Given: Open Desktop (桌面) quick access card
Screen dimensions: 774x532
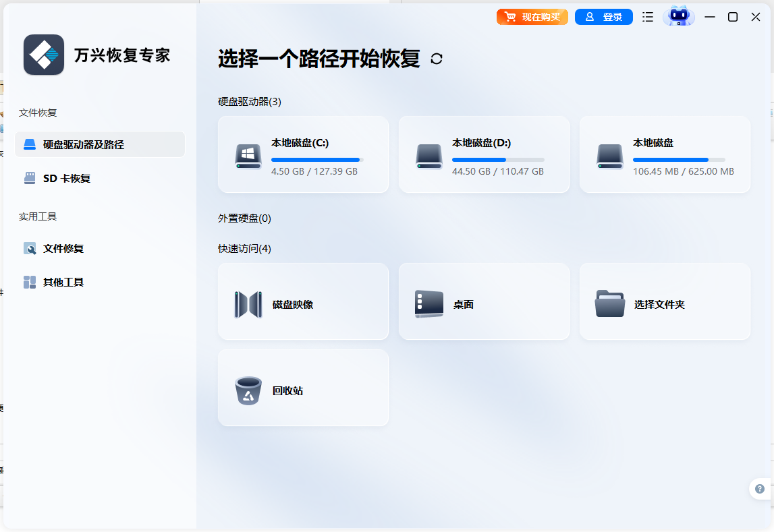Looking at the screenshot, I should [x=484, y=301].
